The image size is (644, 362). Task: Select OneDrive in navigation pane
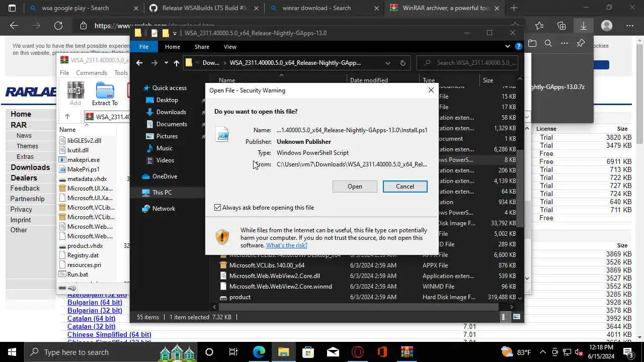pyautogui.click(x=165, y=176)
